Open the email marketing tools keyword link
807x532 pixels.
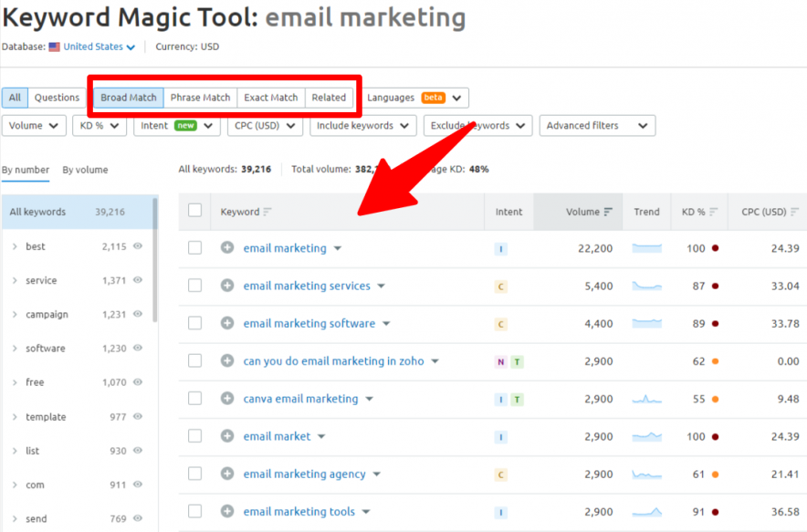(x=299, y=512)
